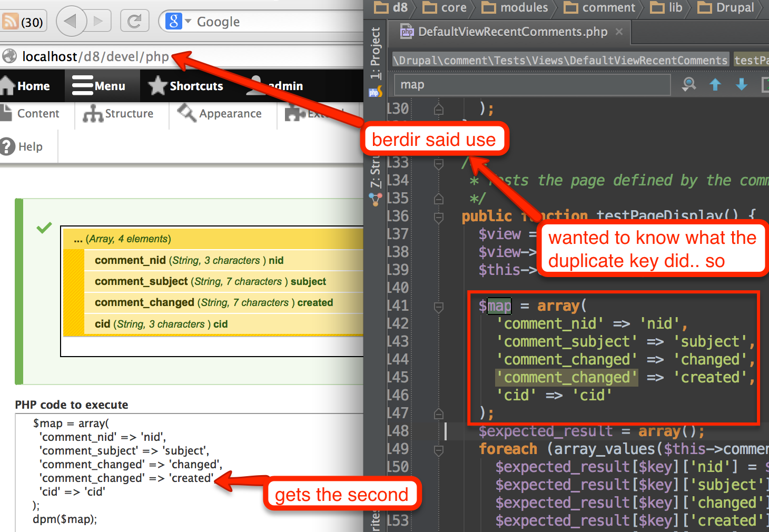Image resolution: width=769 pixels, height=532 pixels.
Task: Jump to next occurrence with down arrow
Action: pyautogui.click(x=742, y=84)
